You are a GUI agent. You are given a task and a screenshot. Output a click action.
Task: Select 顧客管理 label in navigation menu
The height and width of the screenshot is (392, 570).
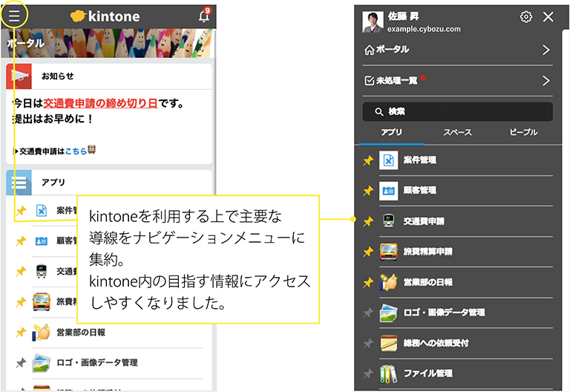coord(420,190)
